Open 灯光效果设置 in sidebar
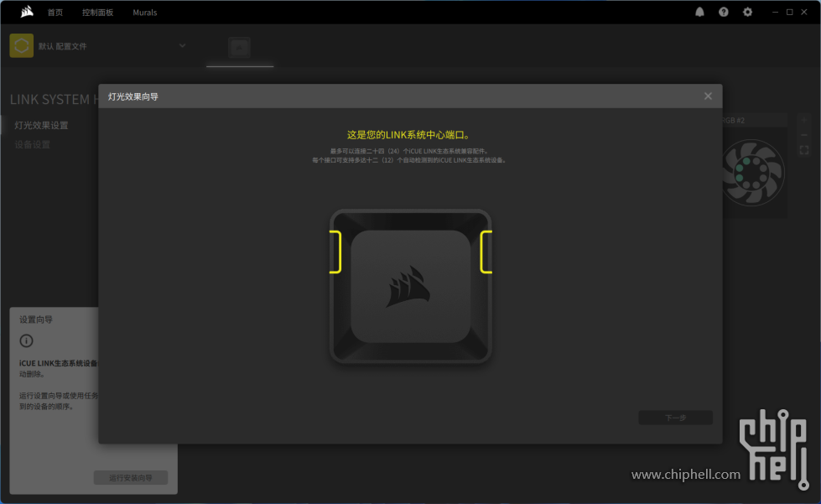821x504 pixels. point(41,126)
